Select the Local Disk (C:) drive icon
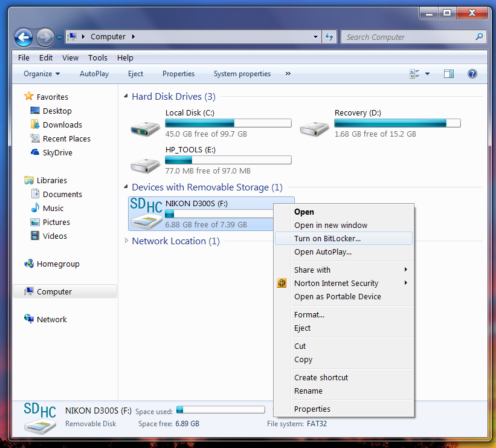 coord(145,127)
